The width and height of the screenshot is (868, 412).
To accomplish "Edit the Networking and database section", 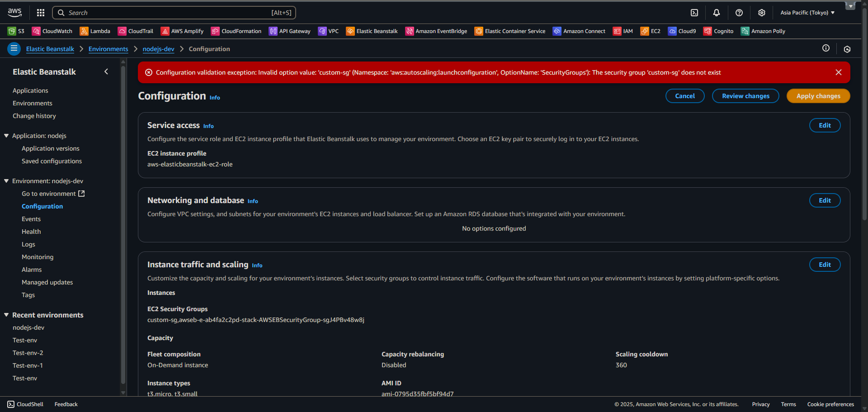I will tap(825, 200).
